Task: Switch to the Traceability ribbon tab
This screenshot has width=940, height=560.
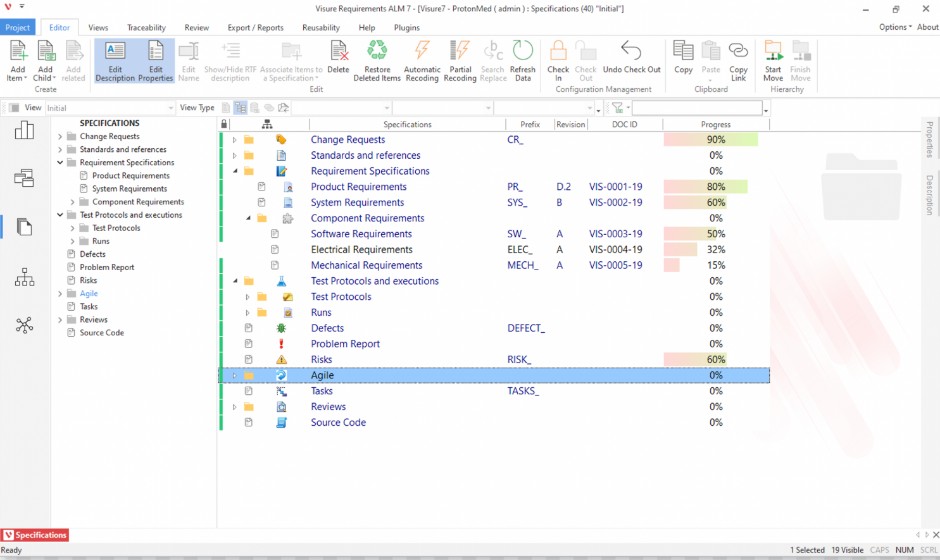Action: [146, 28]
